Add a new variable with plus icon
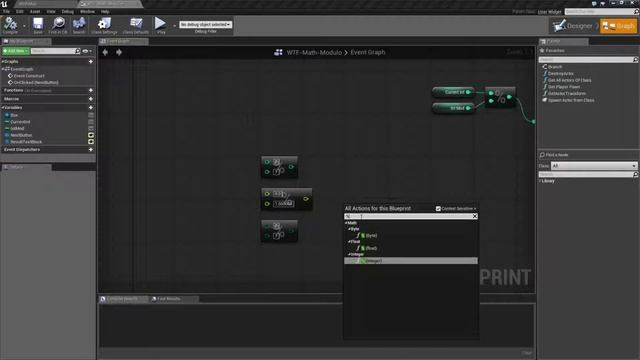The image size is (640, 360). [x=91, y=108]
